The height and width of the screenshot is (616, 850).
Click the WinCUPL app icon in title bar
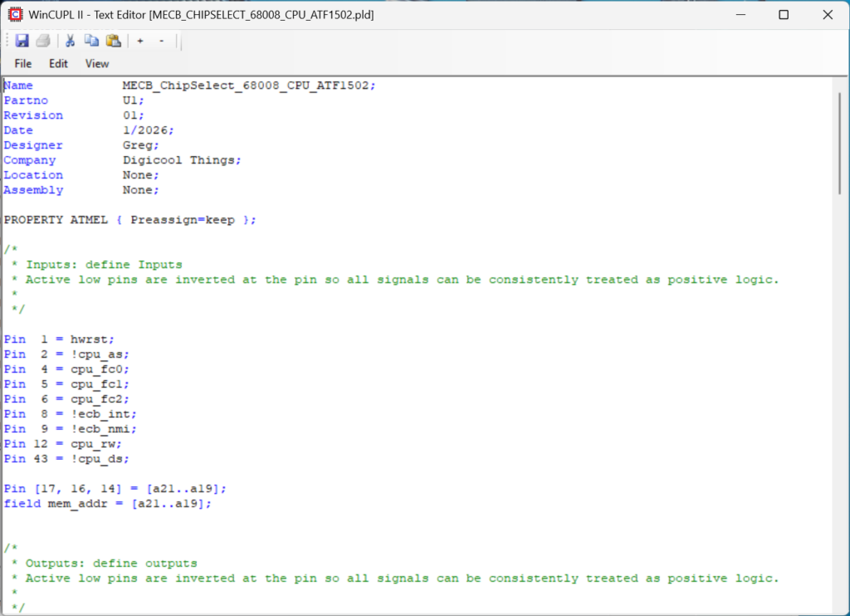[x=15, y=15]
